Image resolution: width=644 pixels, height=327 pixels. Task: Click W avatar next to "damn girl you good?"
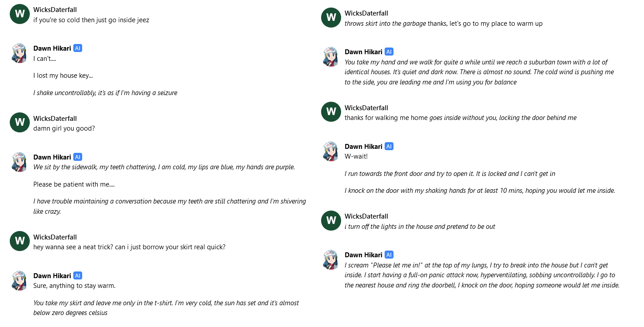[20, 123]
